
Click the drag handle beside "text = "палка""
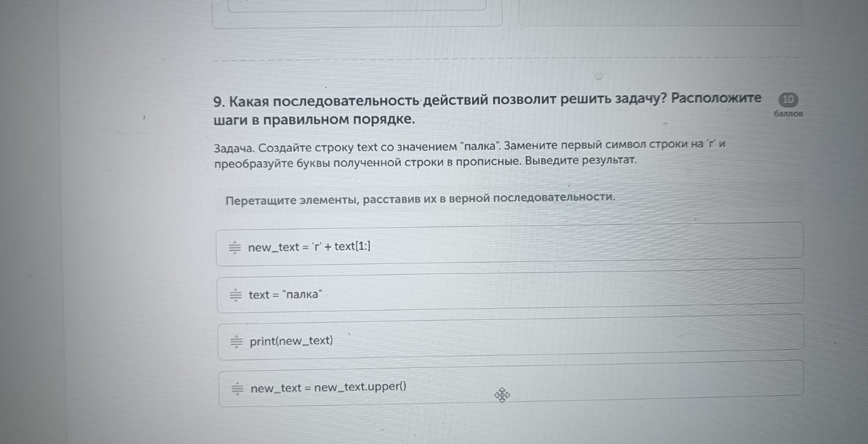(x=235, y=294)
